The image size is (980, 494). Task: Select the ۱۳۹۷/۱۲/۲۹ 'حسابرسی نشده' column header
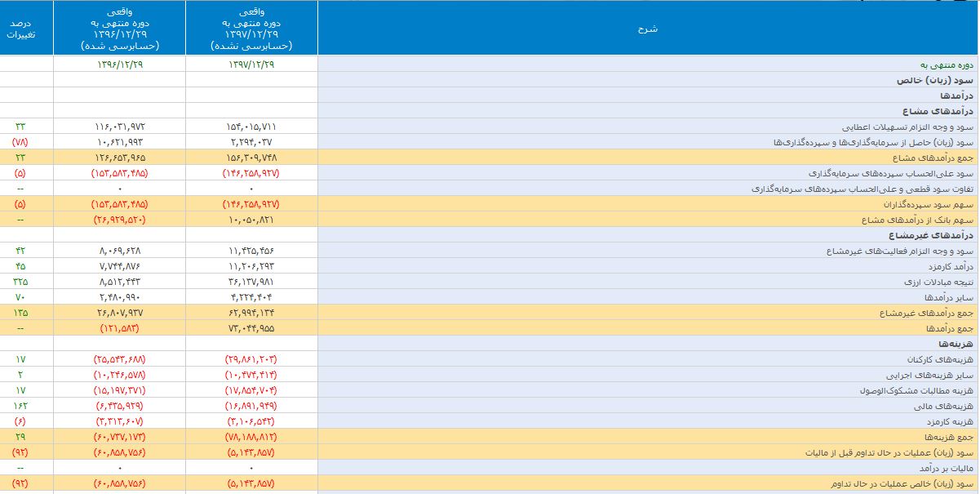click(251, 29)
